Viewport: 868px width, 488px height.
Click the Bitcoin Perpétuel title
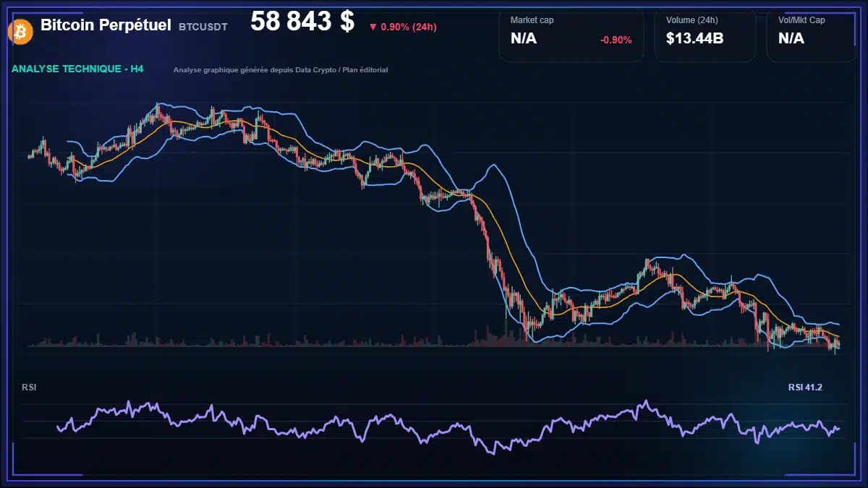[106, 25]
